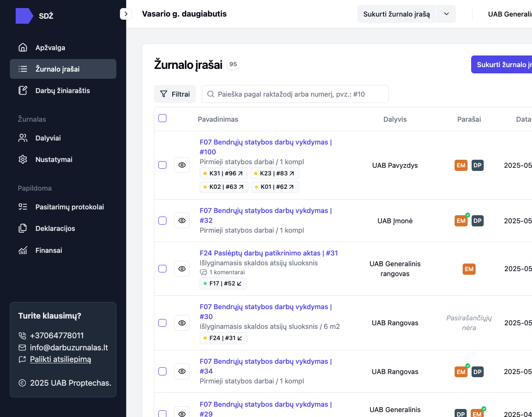Open Darbų žiniaraštis from sidebar
Screen dimensions: 532x417
click(x=63, y=91)
